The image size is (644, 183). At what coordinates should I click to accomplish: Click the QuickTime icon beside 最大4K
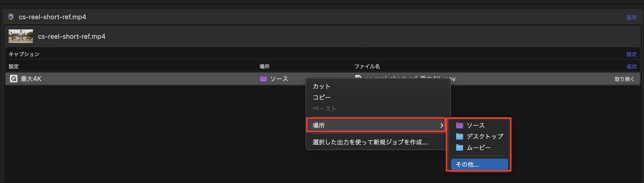coord(14,79)
